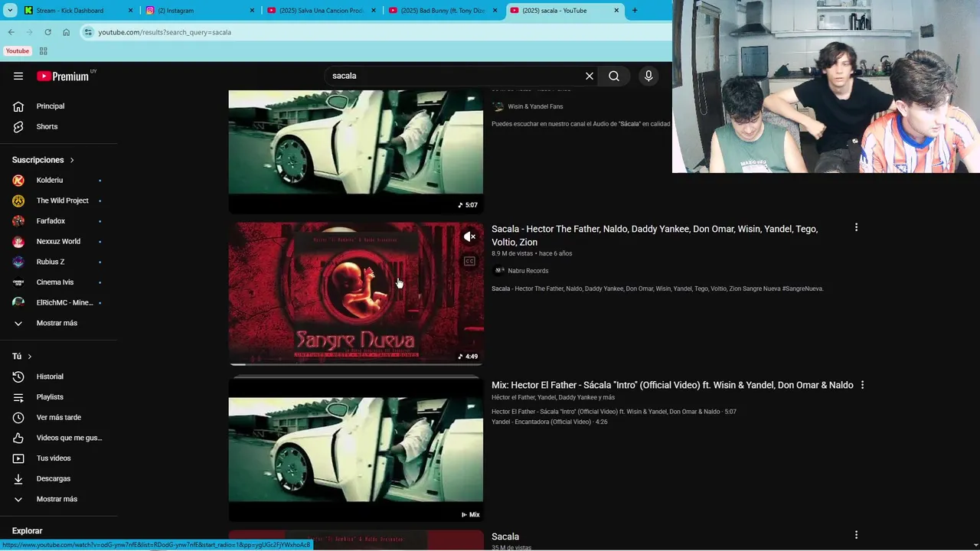
Task: Open the Mix white car thumbnail
Action: pos(356,449)
